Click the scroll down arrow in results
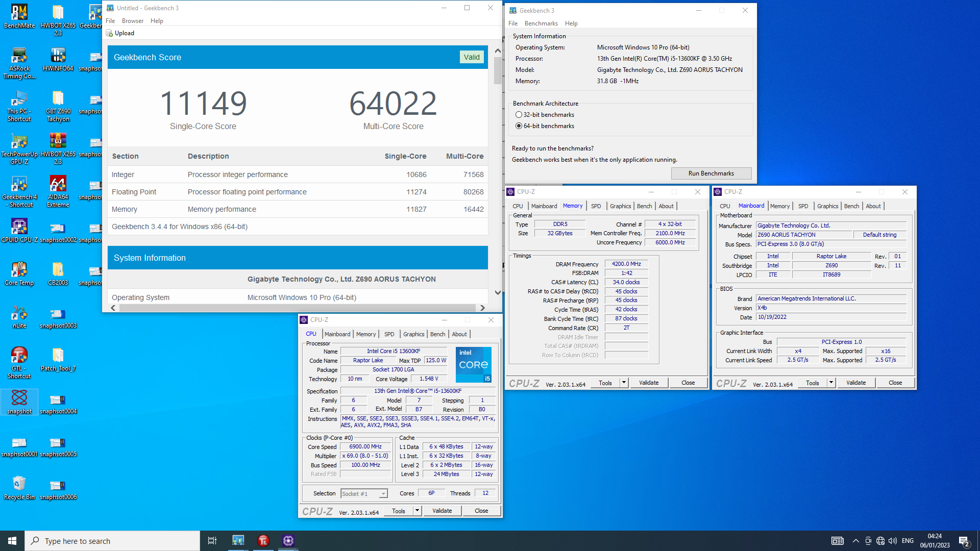 coord(498,292)
